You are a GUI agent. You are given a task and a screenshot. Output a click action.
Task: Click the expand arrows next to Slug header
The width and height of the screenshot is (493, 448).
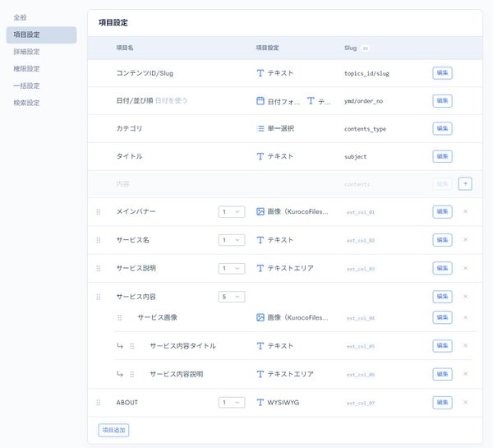pos(365,48)
